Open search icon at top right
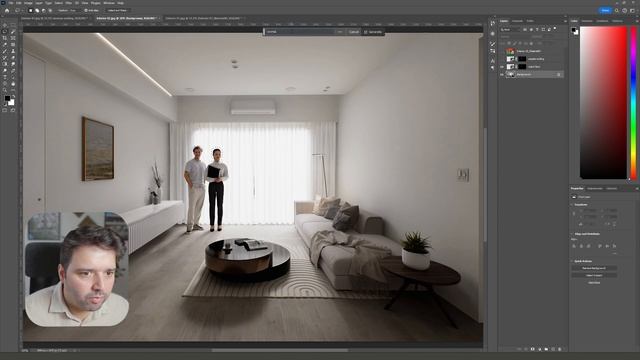The image size is (640, 360). (x=616, y=10)
